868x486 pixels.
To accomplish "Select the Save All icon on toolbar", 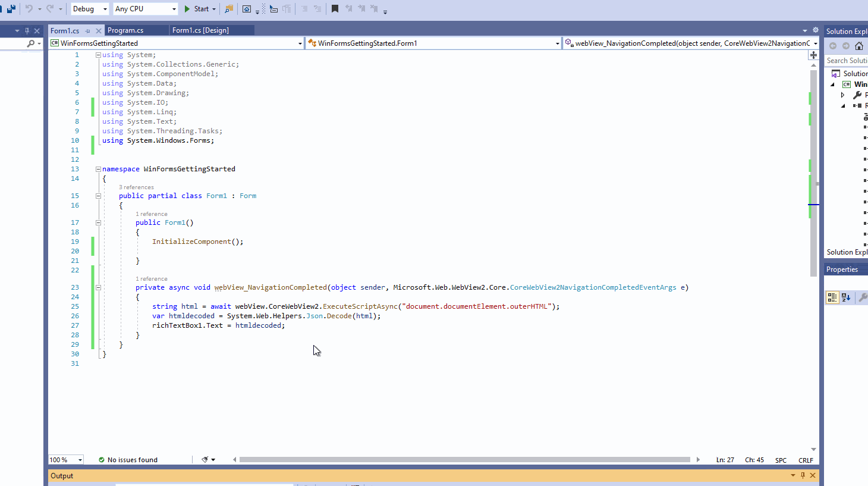I will tap(10, 8).
